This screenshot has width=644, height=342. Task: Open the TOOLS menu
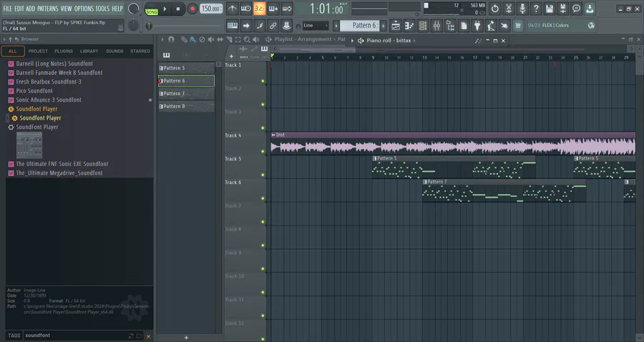pyautogui.click(x=102, y=9)
